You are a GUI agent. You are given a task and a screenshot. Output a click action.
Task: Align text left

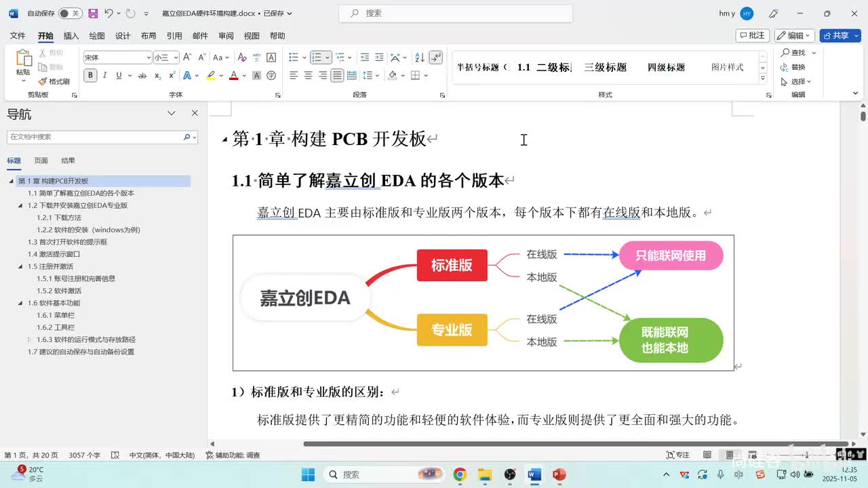point(294,75)
